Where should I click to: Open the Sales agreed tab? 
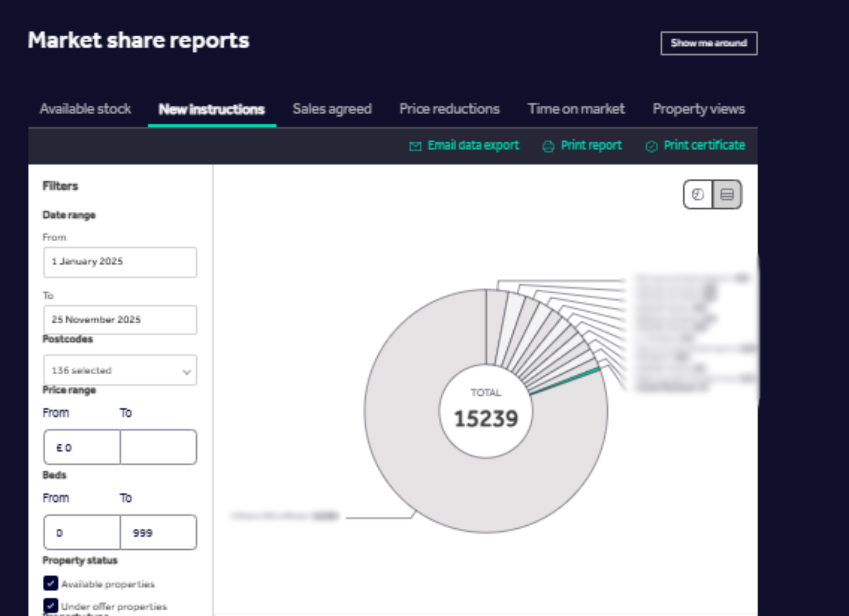332,109
